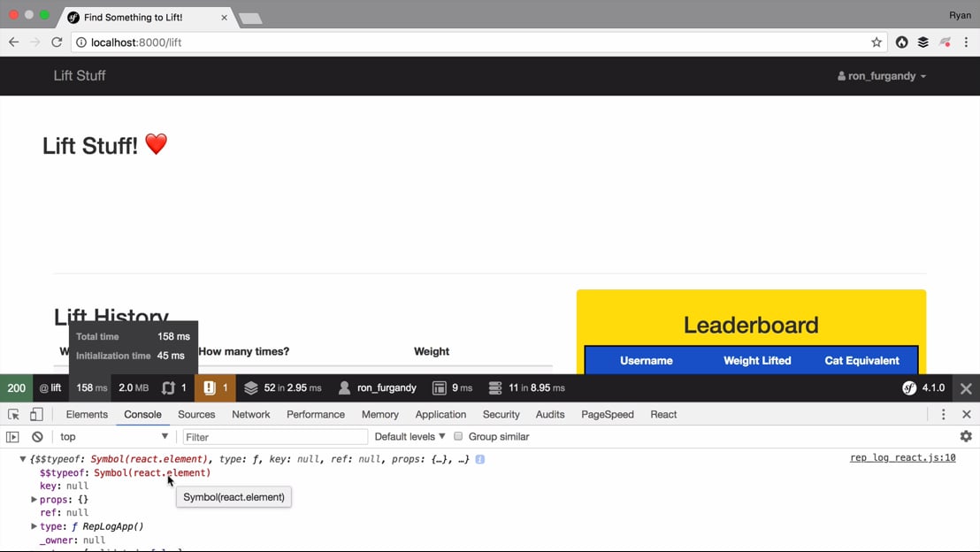Click the blue info icon beside logged object
This screenshot has height=552, width=980.
[479, 459]
